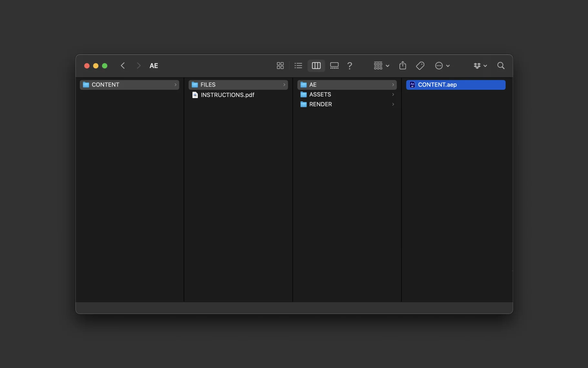The image size is (588, 368).
Task: Open the More Actions ellipsis menu
Action: pyautogui.click(x=442, y=66)
